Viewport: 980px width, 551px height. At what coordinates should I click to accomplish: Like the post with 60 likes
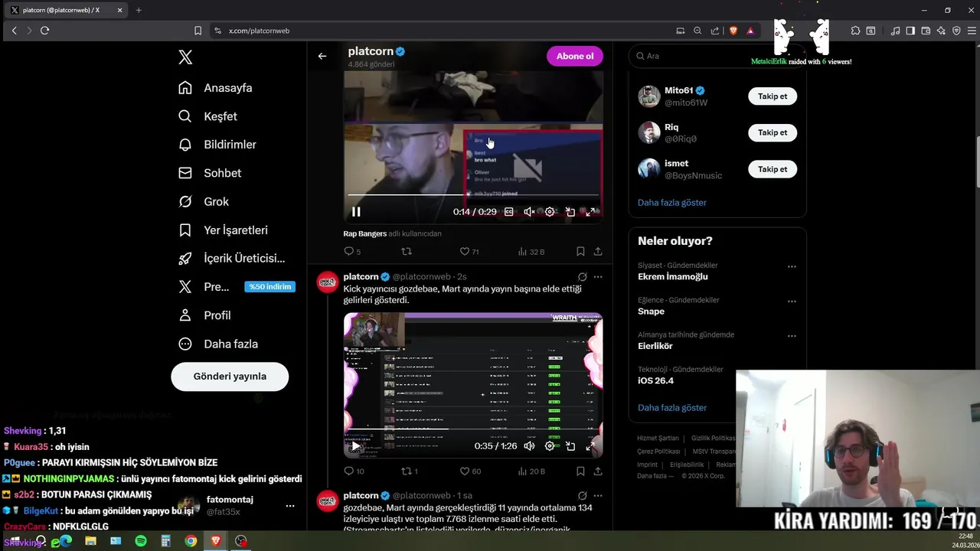[470, 471]
